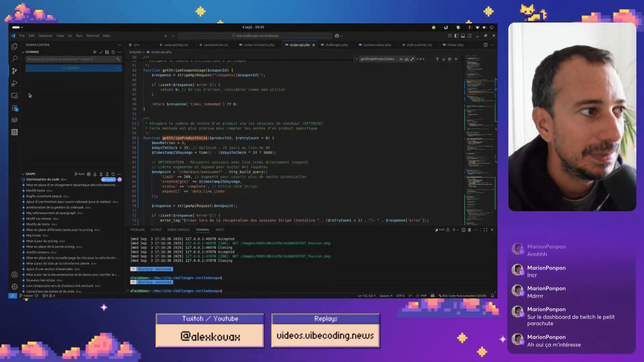644x362 pixels.
Task: Click the blue Commit button
Action: coord(70,68)
